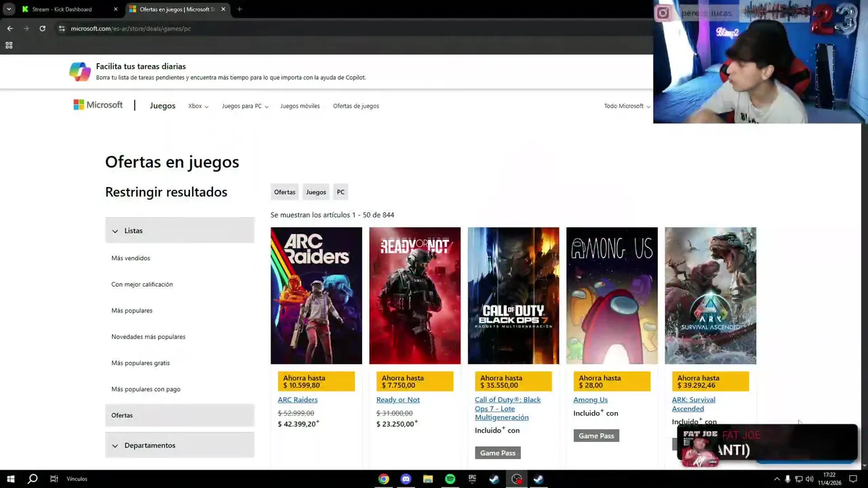The image size is (868, 488).
Task: Open the Ready or Not cover image
Action: [414, 296]
